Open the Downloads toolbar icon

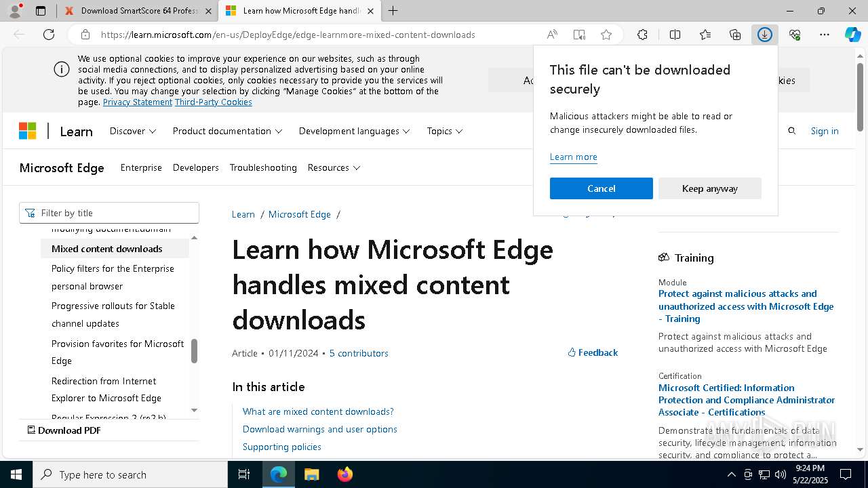pos(765,35)
